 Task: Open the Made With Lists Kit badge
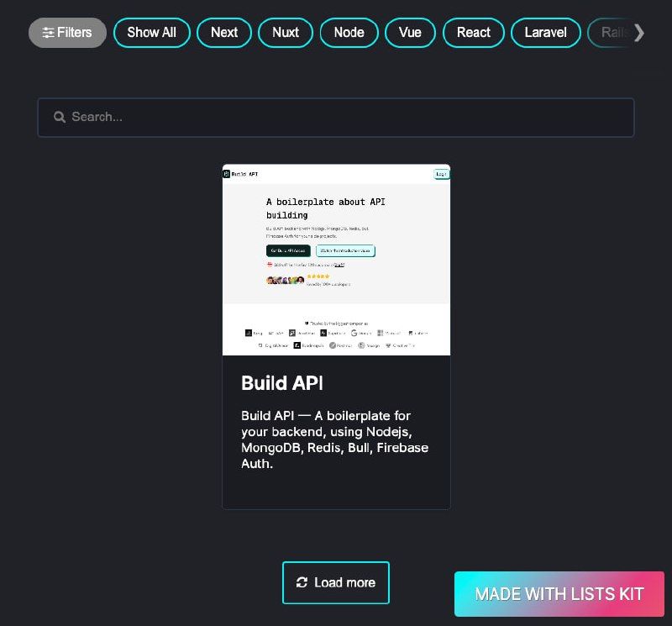pyautogui.click(x=559, y=594)
